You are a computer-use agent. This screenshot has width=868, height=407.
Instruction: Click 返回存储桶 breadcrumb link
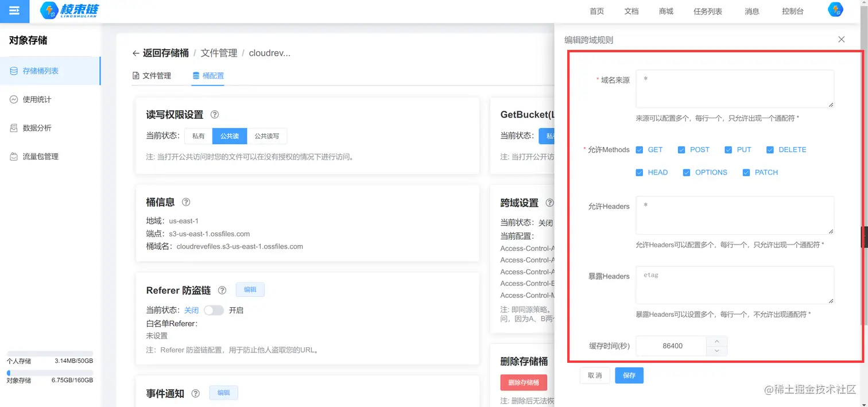[166, 53]
